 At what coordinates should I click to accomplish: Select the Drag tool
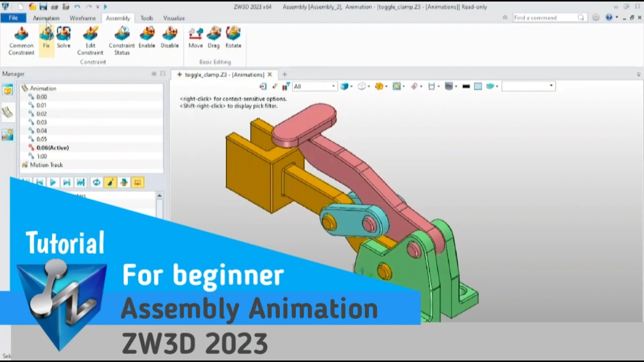[214, 39]
